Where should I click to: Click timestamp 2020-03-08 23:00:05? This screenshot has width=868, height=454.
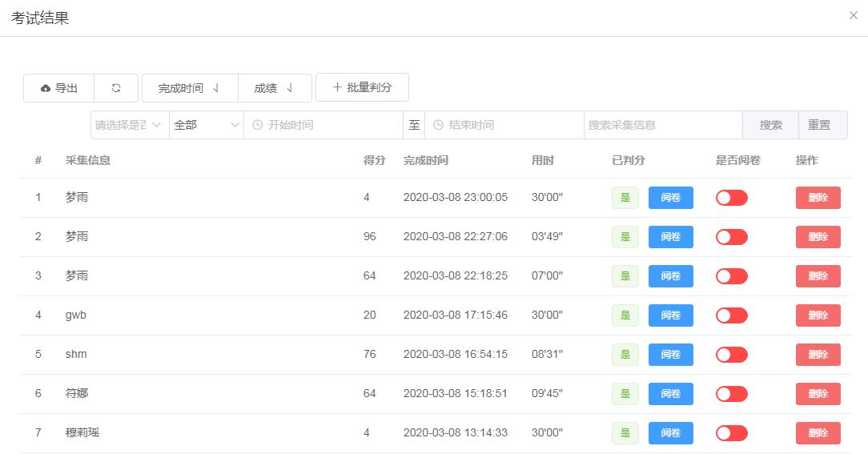(455, 198)
